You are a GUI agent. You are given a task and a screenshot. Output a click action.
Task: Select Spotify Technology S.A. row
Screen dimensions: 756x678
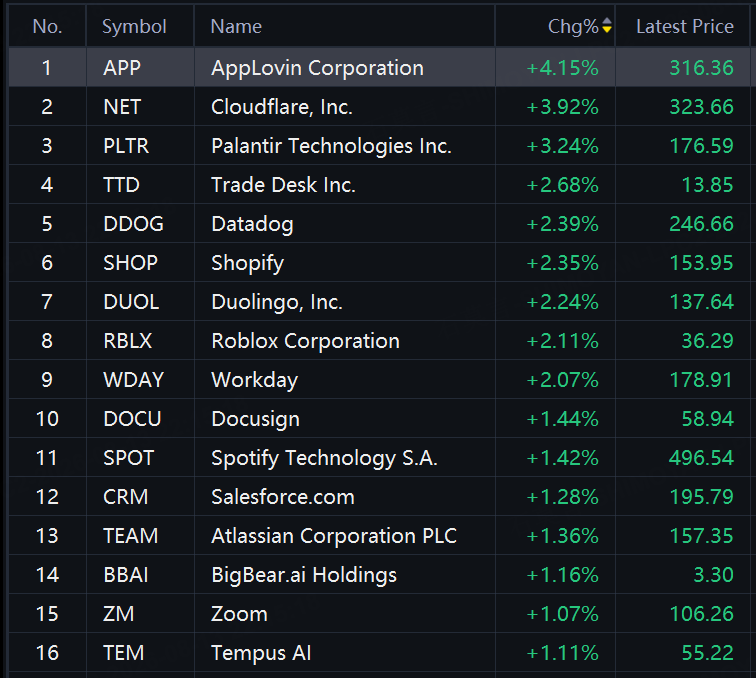379,458
